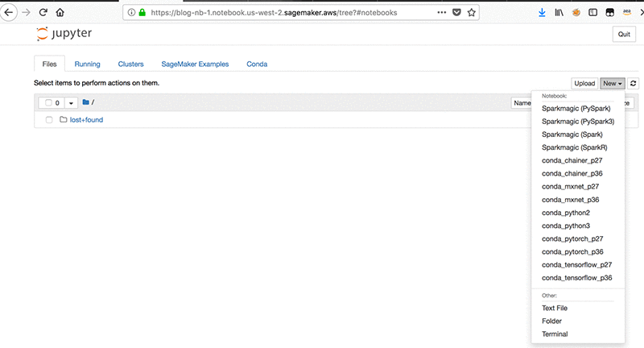Open Firefox library icon
The width and height of the screenshot is (644, 348).
(x=559, y=12)
